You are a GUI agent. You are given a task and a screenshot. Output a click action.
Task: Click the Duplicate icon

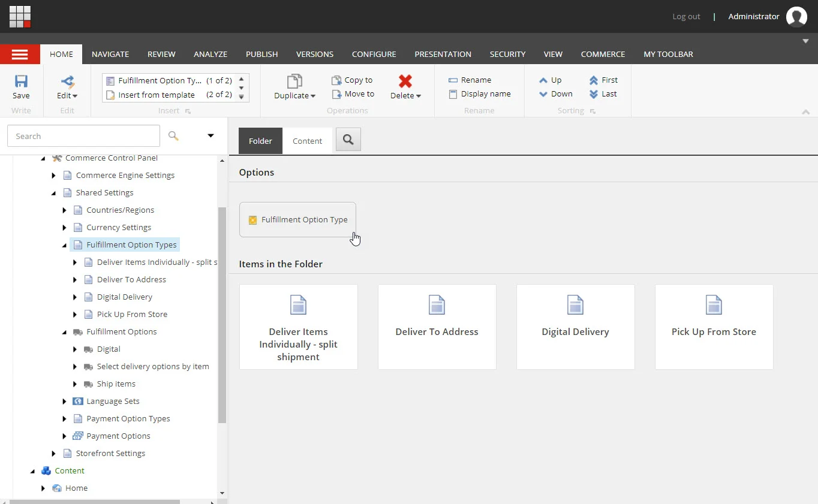(294, 82)
